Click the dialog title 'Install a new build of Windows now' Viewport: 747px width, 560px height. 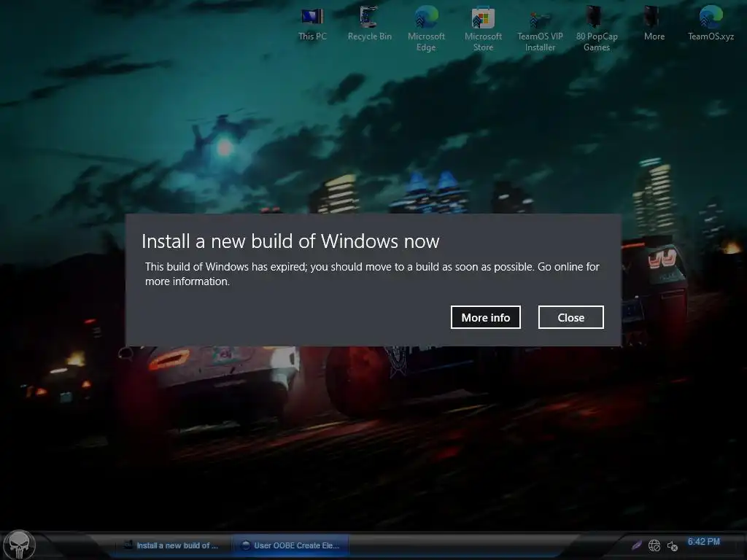tap(290, 241)
